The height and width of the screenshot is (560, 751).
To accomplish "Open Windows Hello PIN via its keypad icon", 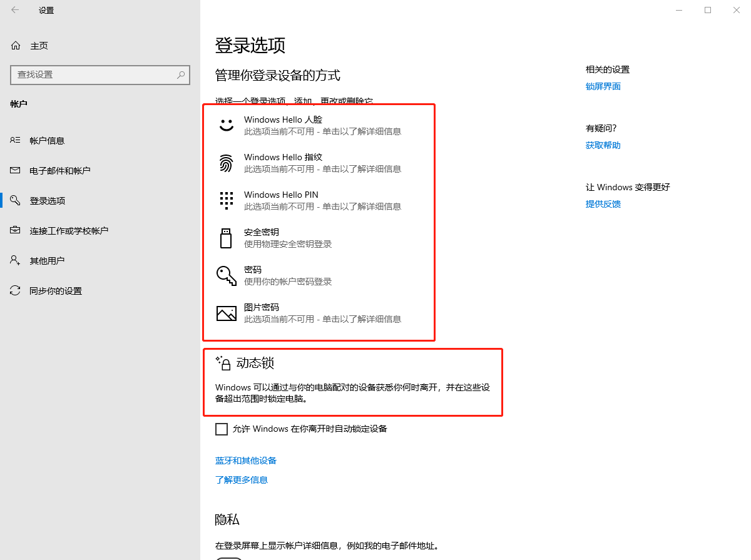I will 226,199.
